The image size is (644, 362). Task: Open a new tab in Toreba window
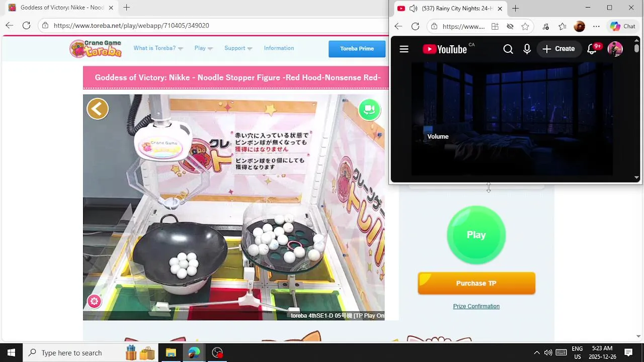coord(127,8)
